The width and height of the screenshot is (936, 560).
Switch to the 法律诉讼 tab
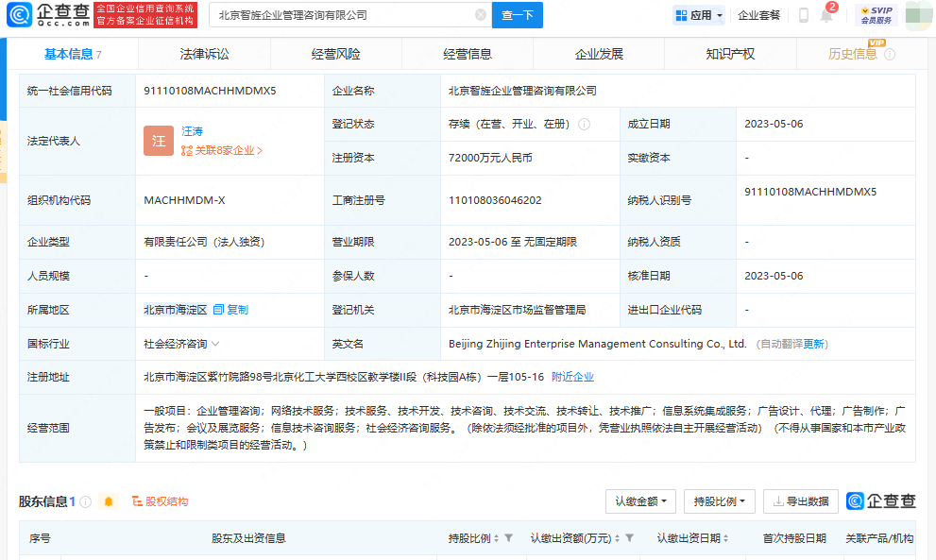(204, 55)
